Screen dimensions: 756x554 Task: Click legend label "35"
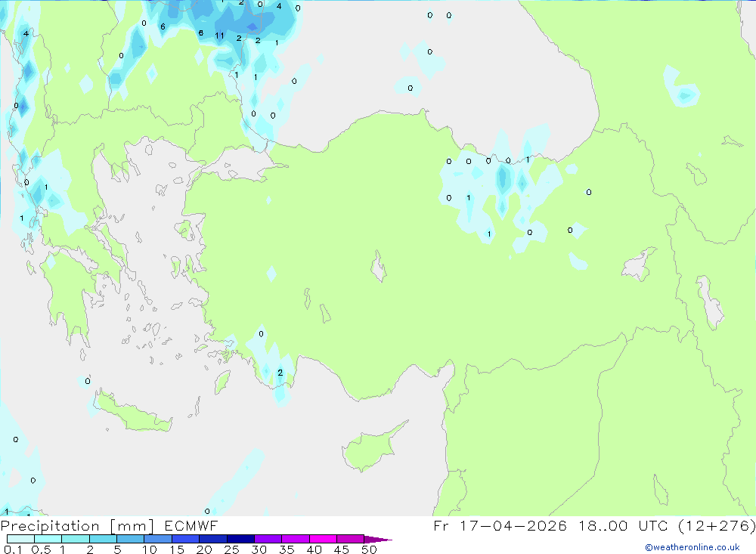pyautogui.click(x=287, y=549)
